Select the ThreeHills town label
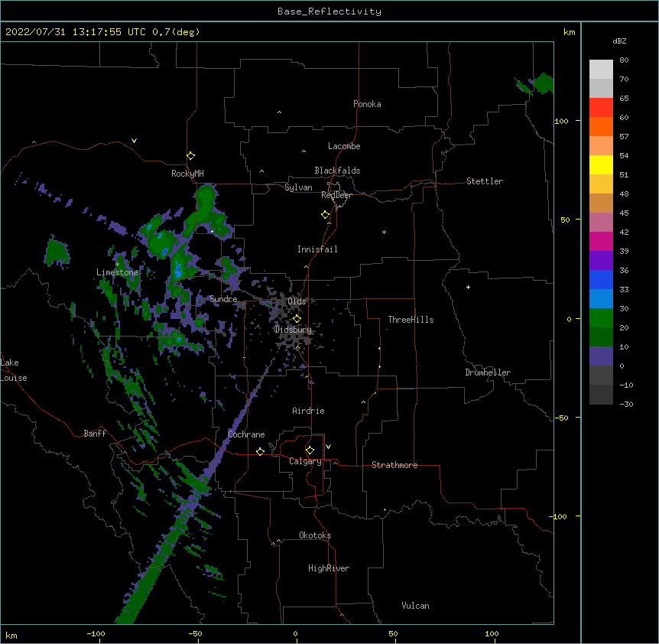The image size is (659, 644). pos(411,320)
